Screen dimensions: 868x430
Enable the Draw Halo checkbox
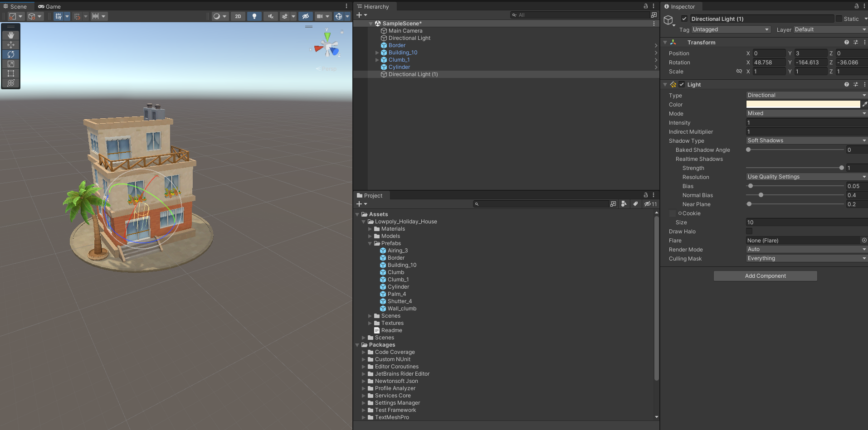(x=749, y=232)
